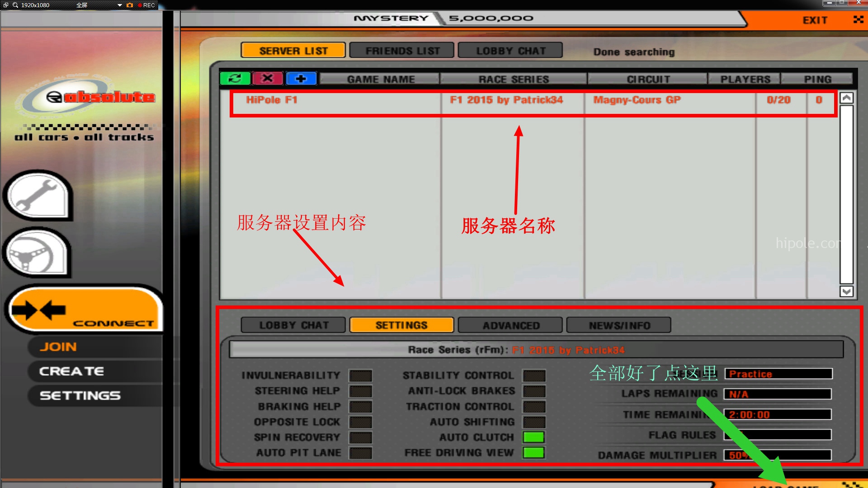Click Create in the left menu
868x488 pixels.
pos(71,371)
